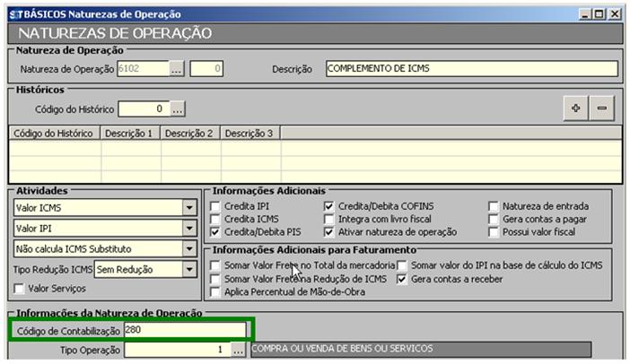Viewport: 630px width, 364px height.
Task: Open lookup next to Código do Histórico field
Action: [178, 109]
